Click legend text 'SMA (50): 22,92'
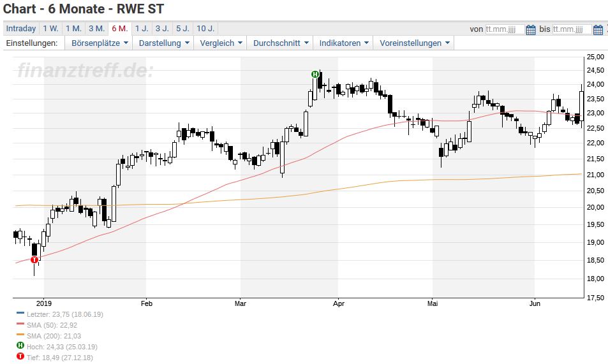The height and width of the screenshot is (364, 608). (x=52, y=325)
